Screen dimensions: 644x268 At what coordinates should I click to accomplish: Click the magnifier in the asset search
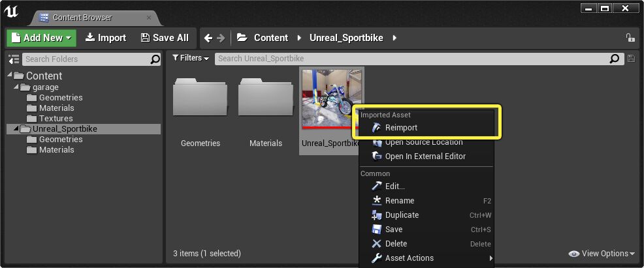click(614, 59)
